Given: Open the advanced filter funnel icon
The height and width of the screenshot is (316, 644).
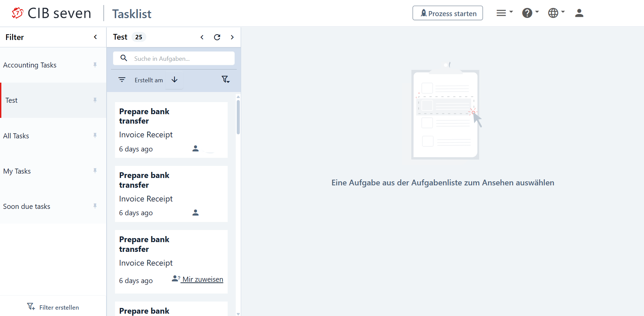Looking at the screenshot, I should coord(225,80).
